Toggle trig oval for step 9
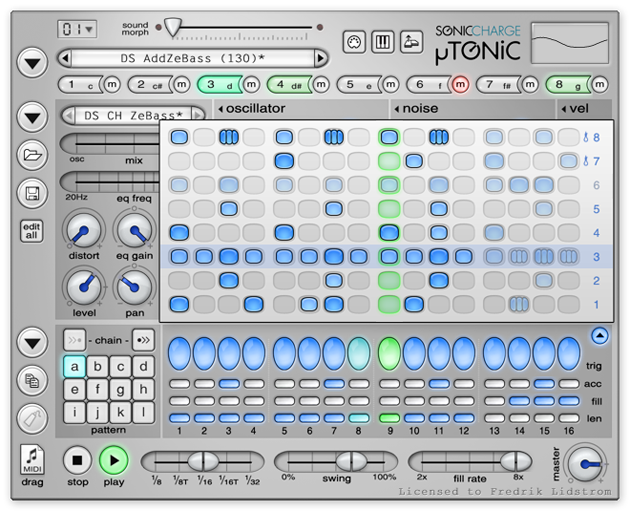This screenshot has height=511, width=630. pyautogui.click(x=389, y=354)
